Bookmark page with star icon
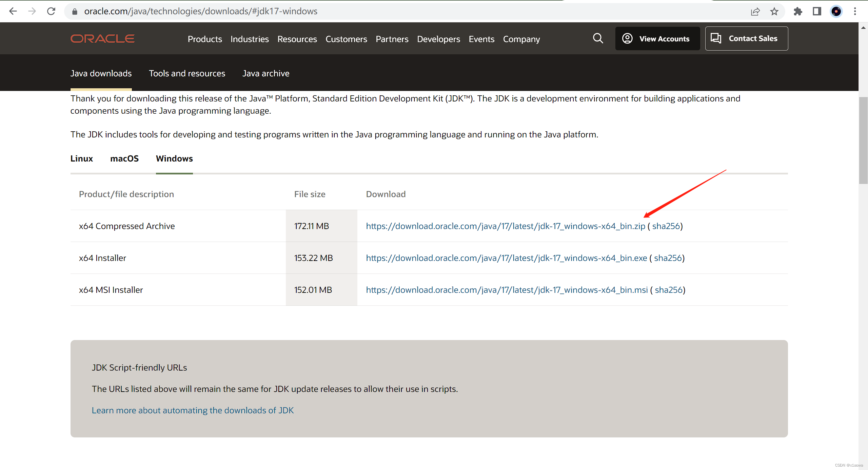The width and height of the screenshot is (868, 470). [x=774, y=12]
